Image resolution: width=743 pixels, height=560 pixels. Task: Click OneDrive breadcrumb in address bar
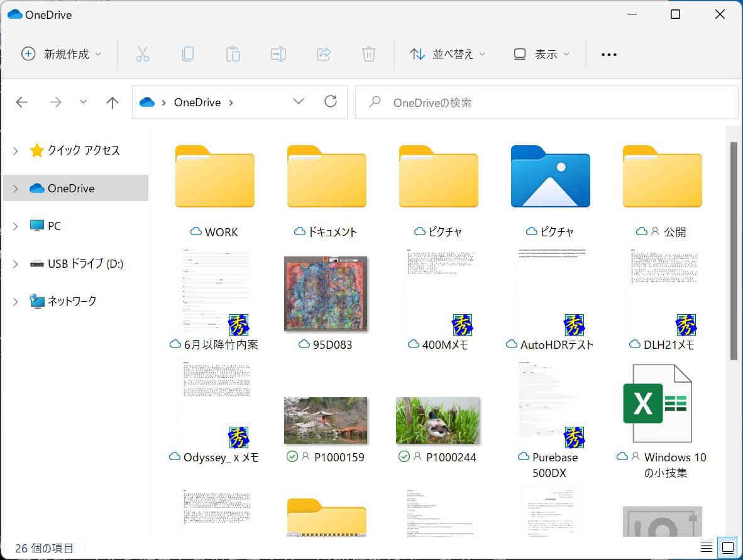tap(197, 102)
